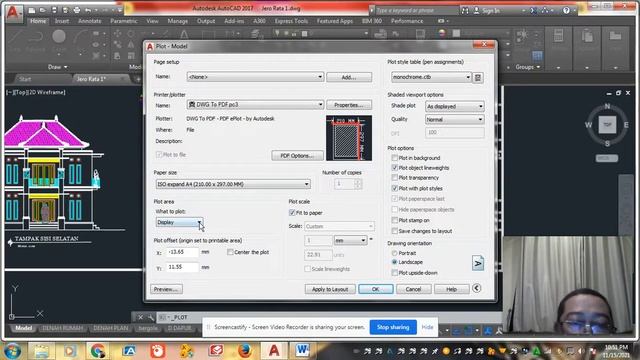This screenshot has height=360, width=640.
Task: Toggle Plot object lineweights checkbox
Action: (x=394, y=168)
